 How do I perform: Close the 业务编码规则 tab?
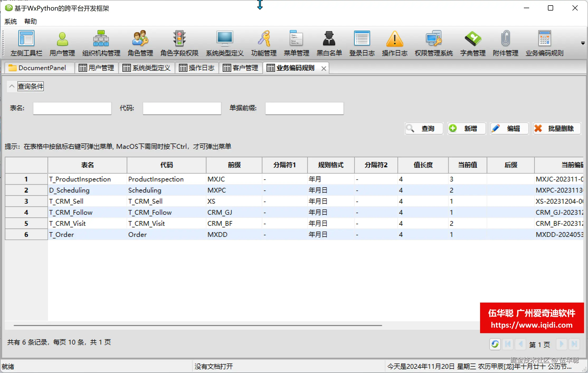324,69
